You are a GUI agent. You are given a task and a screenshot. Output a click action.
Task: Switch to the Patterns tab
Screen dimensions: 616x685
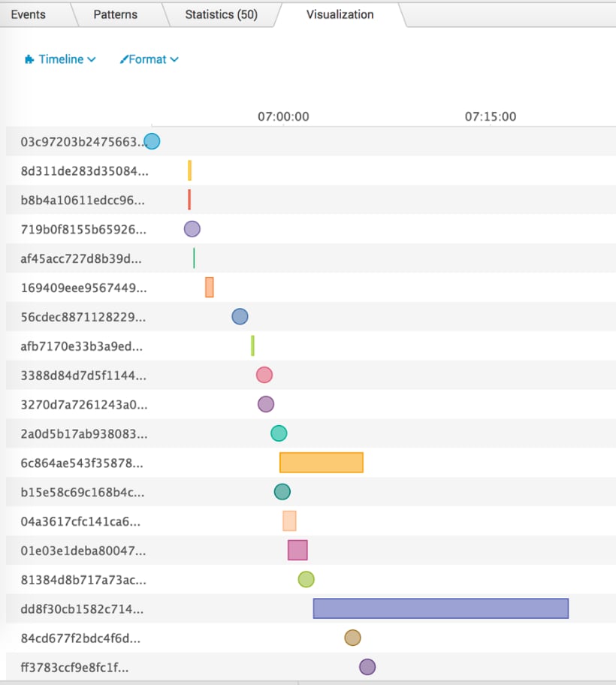tap(115, 14)
